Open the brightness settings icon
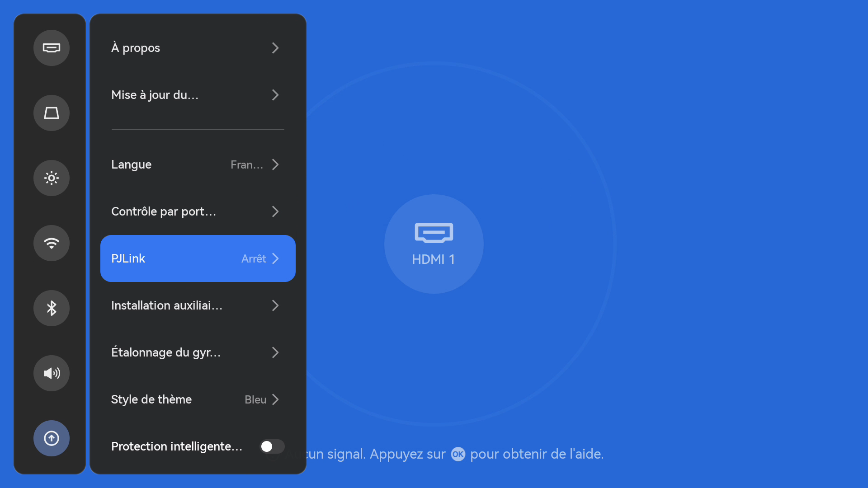This screenshot has height=488, width=868. pyautogui.click(x=51, y=178)
